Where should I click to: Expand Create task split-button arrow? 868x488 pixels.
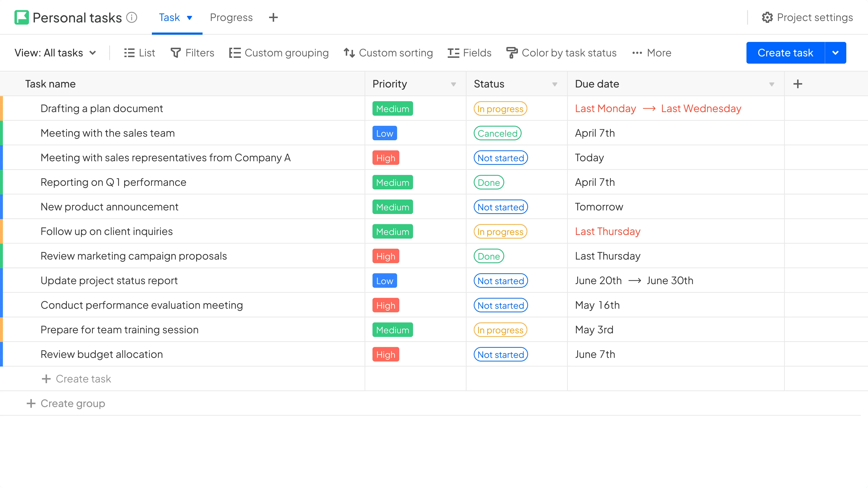tap(835, 53)
